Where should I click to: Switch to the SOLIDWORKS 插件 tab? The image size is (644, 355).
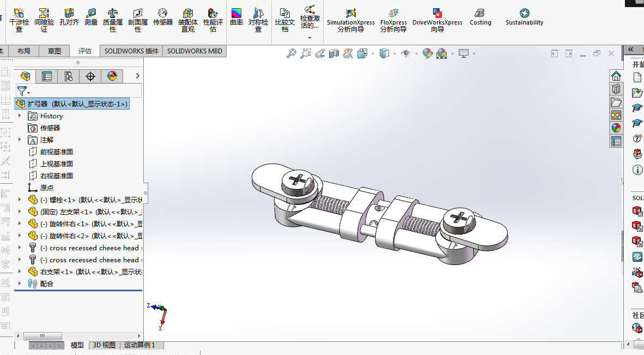point(131,51)
